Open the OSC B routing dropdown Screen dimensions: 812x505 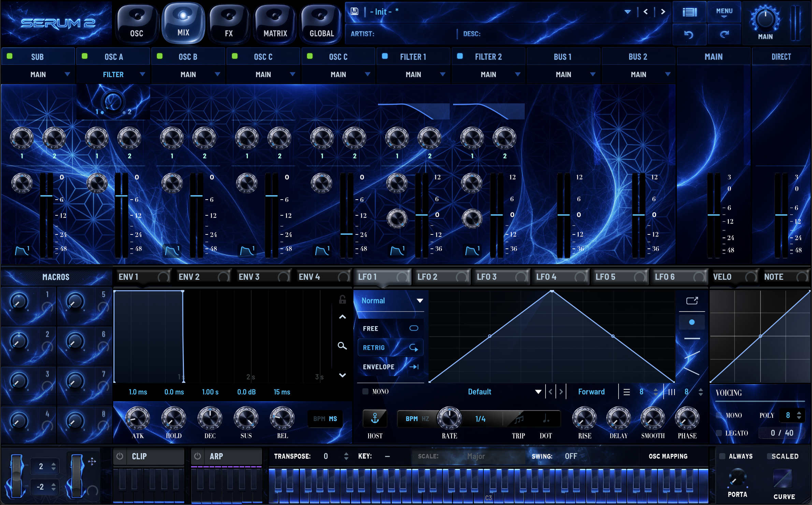(x=188, y=74)
